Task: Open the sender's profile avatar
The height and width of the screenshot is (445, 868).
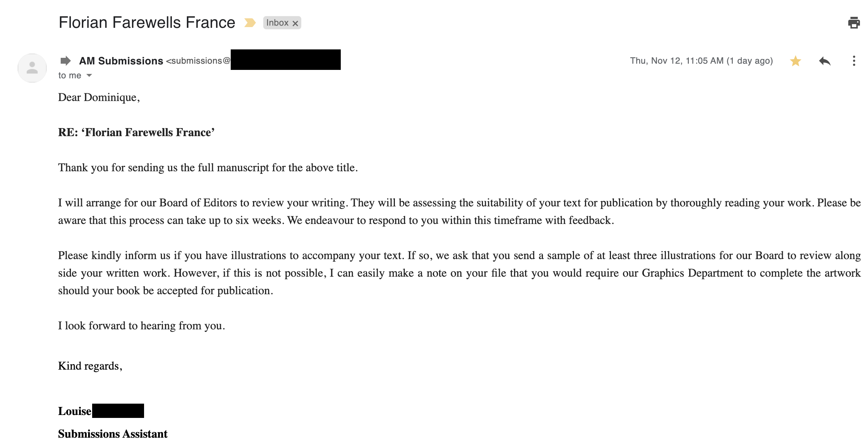Action: (x=32, y=68)
